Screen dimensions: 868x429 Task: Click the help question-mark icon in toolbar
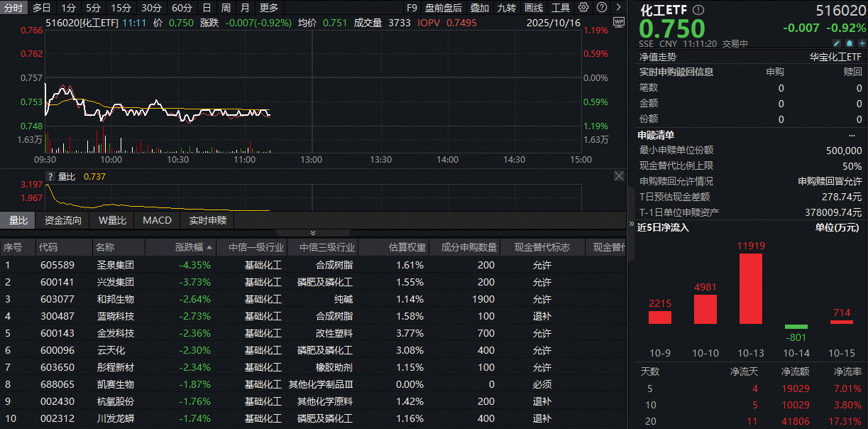(x=602, y=7)
